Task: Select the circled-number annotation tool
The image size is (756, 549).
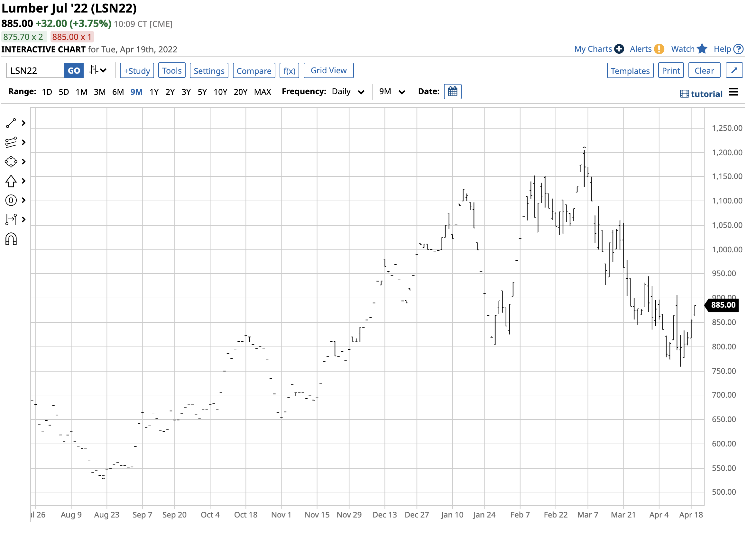Action: point(11,201)
